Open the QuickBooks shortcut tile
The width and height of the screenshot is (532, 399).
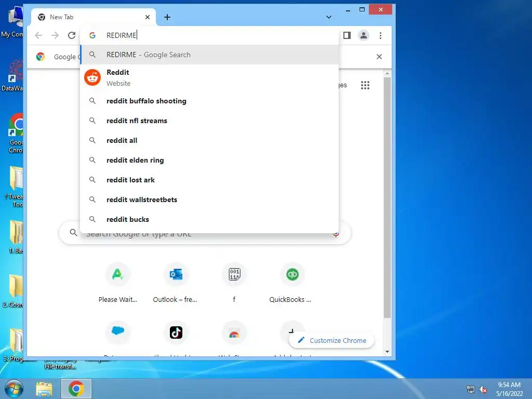coord(291,282)
